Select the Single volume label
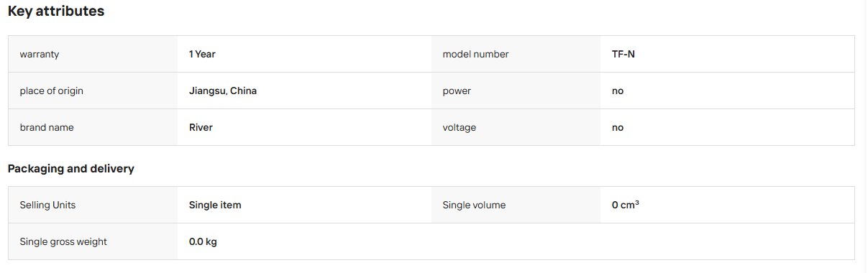The image size is (868, 273). pyautogui.click(x=474, y=205)
